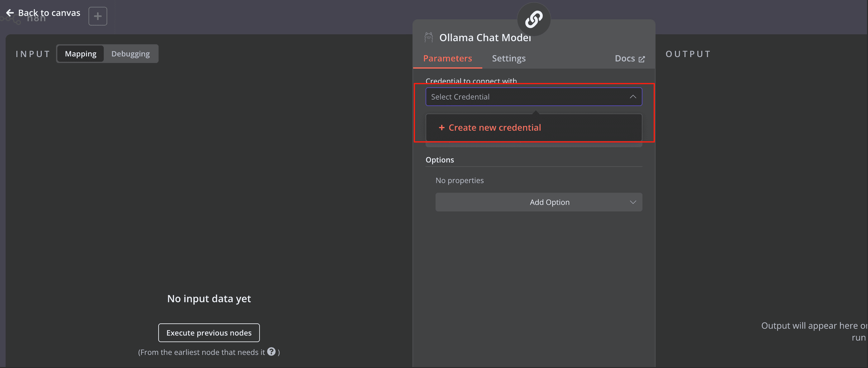Click the plus button beside n8n logo
The image size is (868, 368).
[x=98, y=16]
